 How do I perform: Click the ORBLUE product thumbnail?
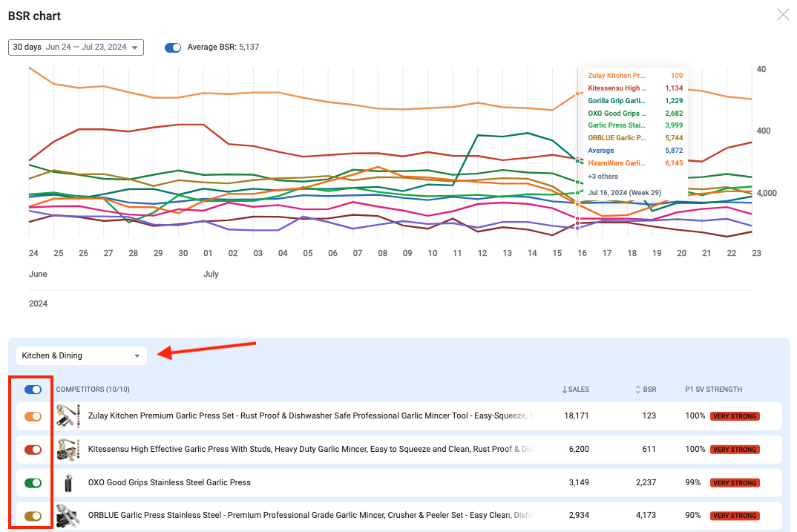pyautogui.click(x=68, y=516)
